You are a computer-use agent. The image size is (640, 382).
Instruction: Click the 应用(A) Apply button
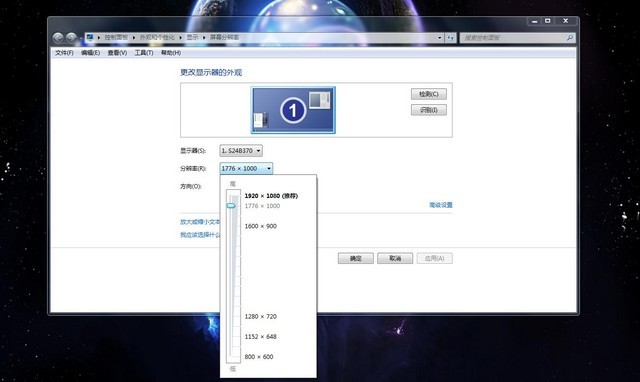pyautogui.click(x=434, y=258)
